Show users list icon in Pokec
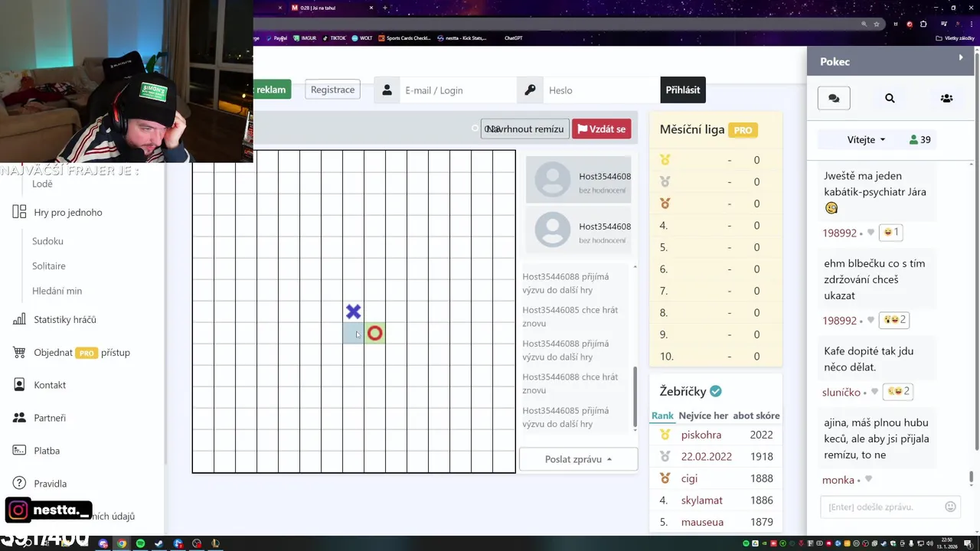980x551 pixels. coord(946,98)
